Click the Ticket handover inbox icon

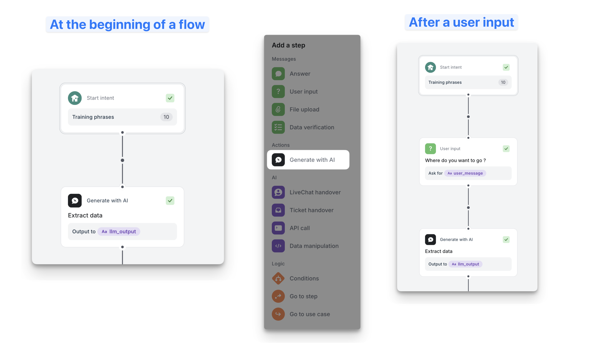(x=278, y=210)
